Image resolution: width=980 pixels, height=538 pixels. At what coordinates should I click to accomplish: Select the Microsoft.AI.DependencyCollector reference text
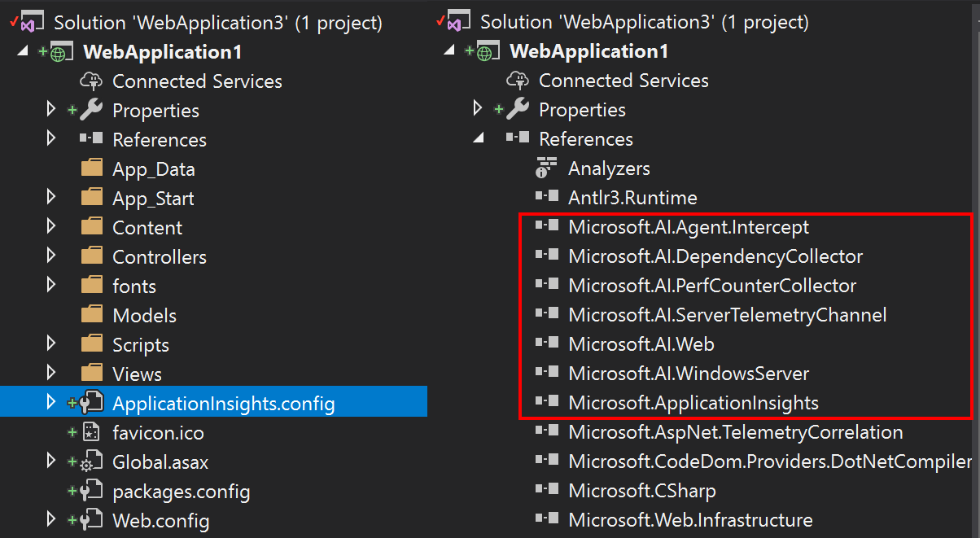click(x=715, y=256)
